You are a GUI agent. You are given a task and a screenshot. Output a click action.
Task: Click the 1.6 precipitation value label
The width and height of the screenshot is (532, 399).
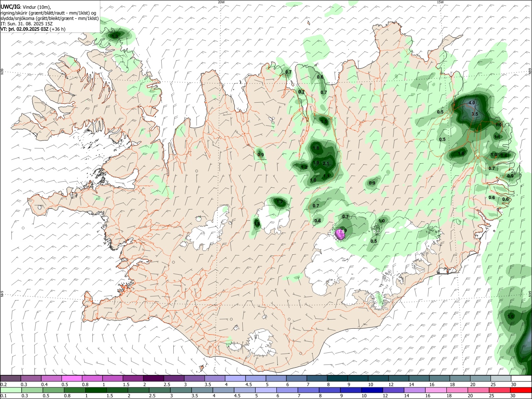(x=461, y=154)
